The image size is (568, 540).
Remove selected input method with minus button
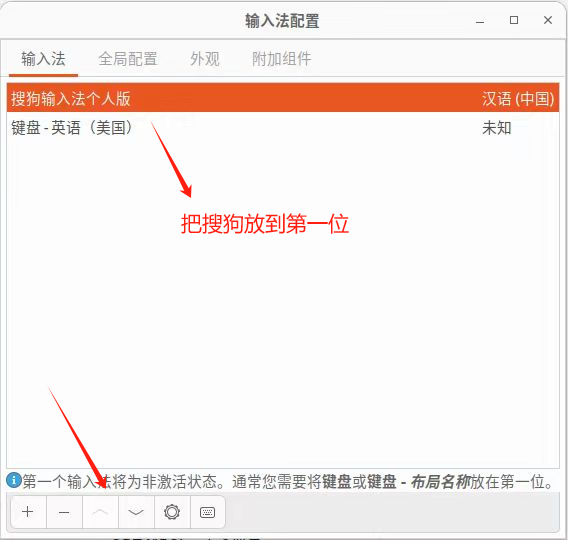(64, 512)
